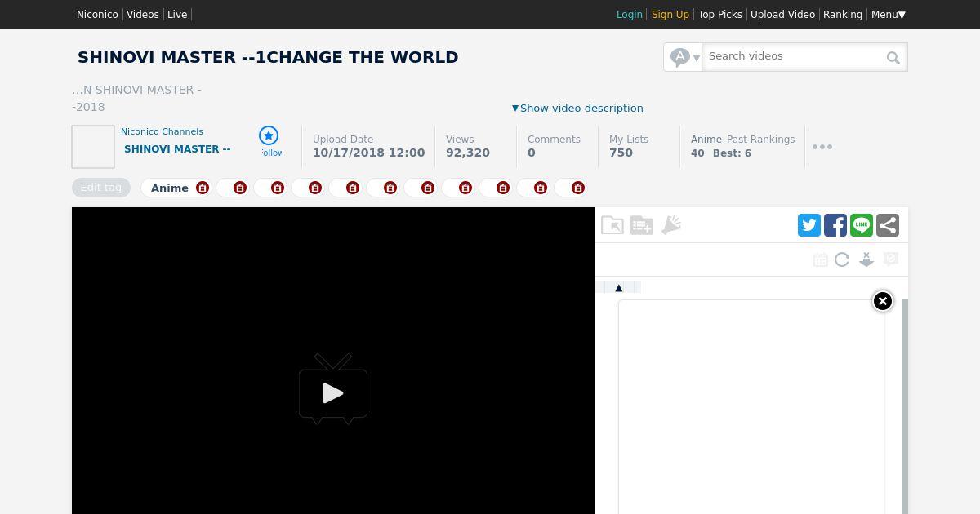Open Ranking page
980x514 pixels.
pos(843,15)
